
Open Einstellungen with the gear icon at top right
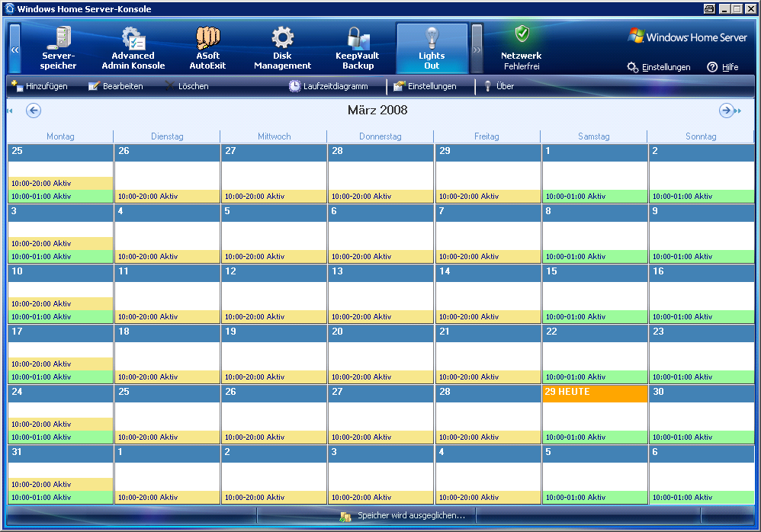pos(659,67)
